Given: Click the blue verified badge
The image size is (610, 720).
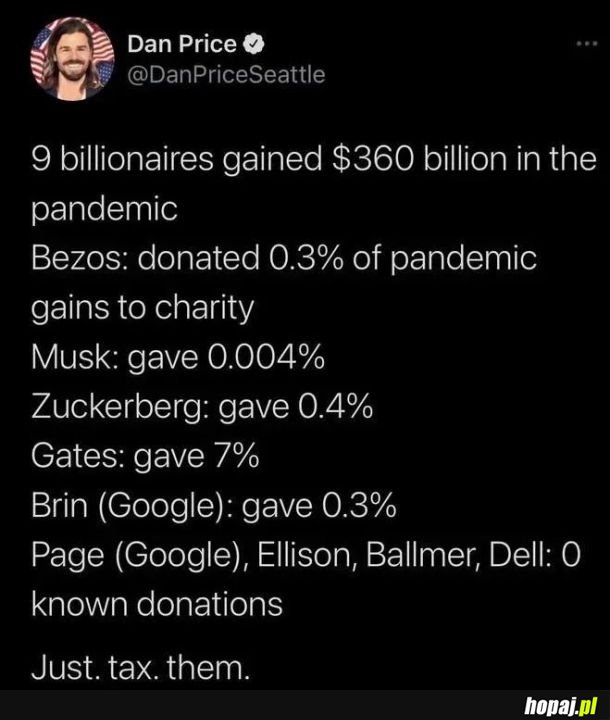Looking at the screenshot, I should click(x=255, y=44).
